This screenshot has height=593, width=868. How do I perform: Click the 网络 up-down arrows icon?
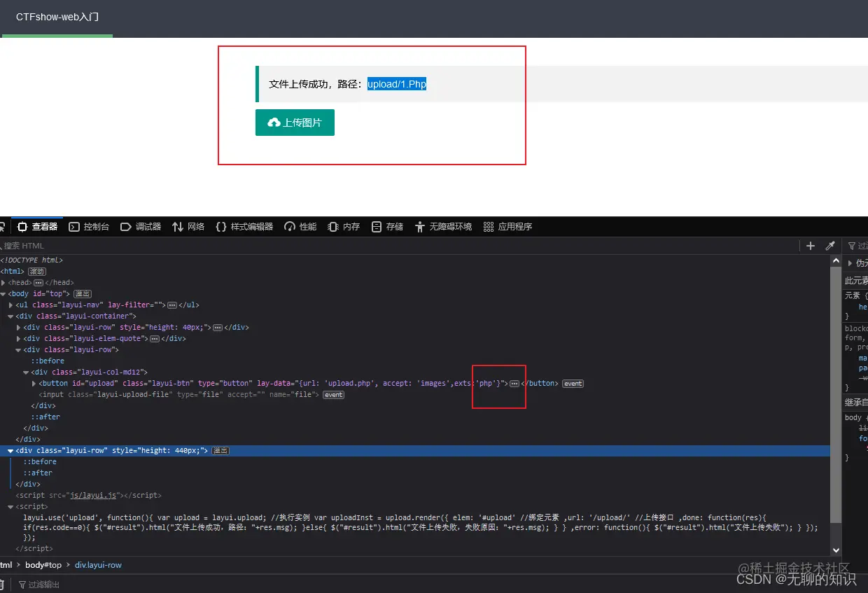[x=178, y=227]
